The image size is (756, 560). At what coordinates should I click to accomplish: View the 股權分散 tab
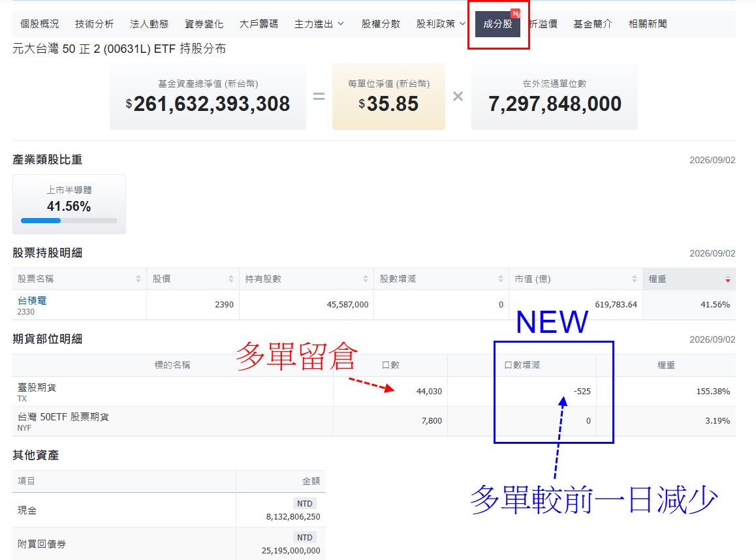point(381,24)
